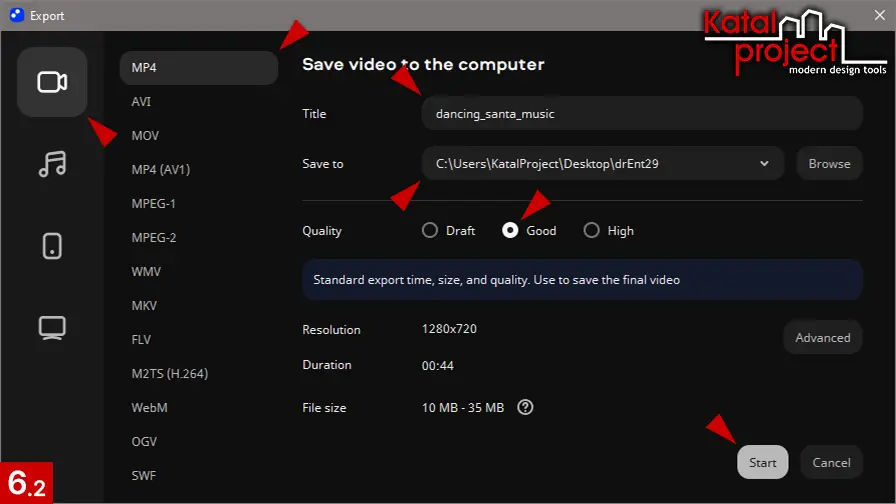This screenshot has height=504, width=896.
Task: Pick MKV from the format list
Action: point(144,306)
